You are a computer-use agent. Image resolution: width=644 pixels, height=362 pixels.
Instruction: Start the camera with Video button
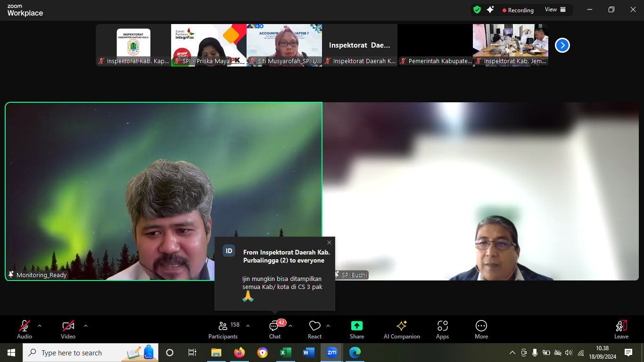[x=68, y=329]
